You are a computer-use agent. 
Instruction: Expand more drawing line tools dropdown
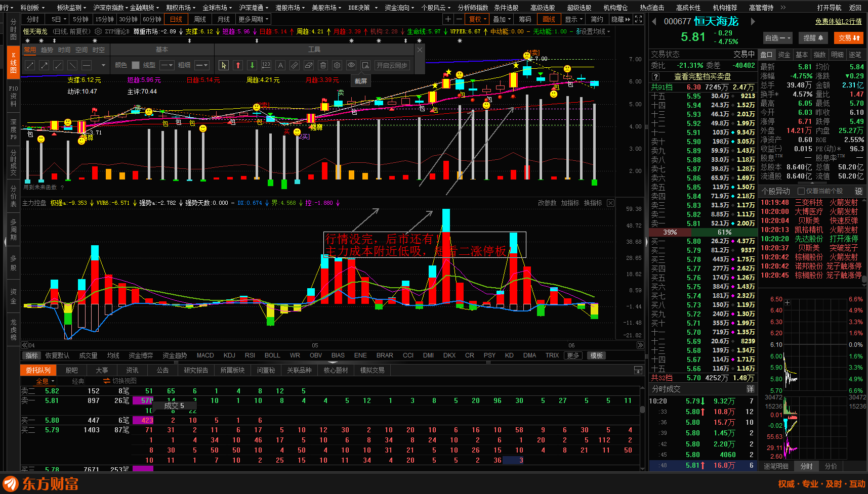pyautogui.click(x=103, y=65)
